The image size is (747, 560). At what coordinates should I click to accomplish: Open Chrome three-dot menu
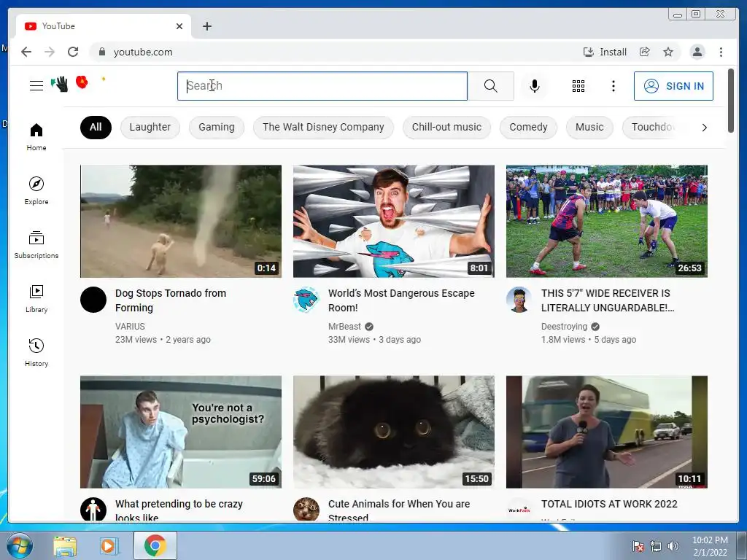coord(721,52)
